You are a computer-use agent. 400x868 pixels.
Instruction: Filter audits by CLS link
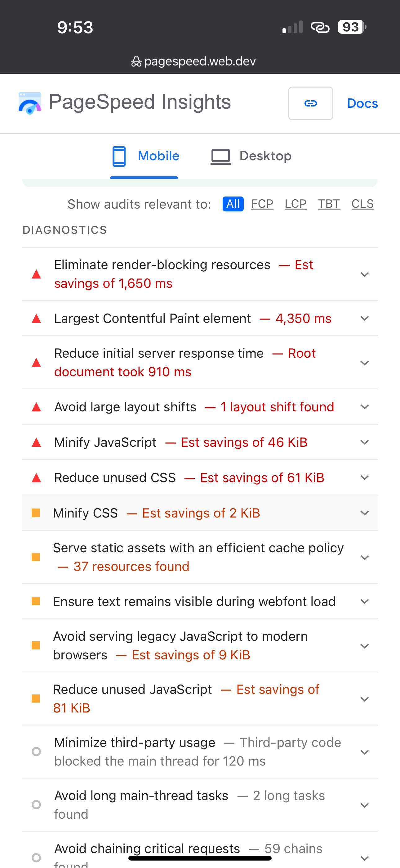pyautogui.click(x=362, y=204)
